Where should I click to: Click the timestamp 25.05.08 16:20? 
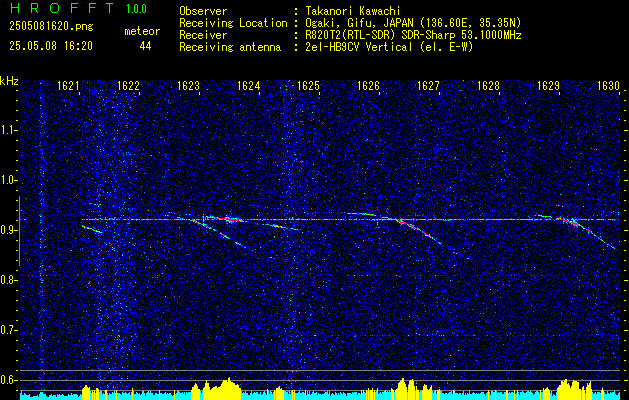(51, 46)
